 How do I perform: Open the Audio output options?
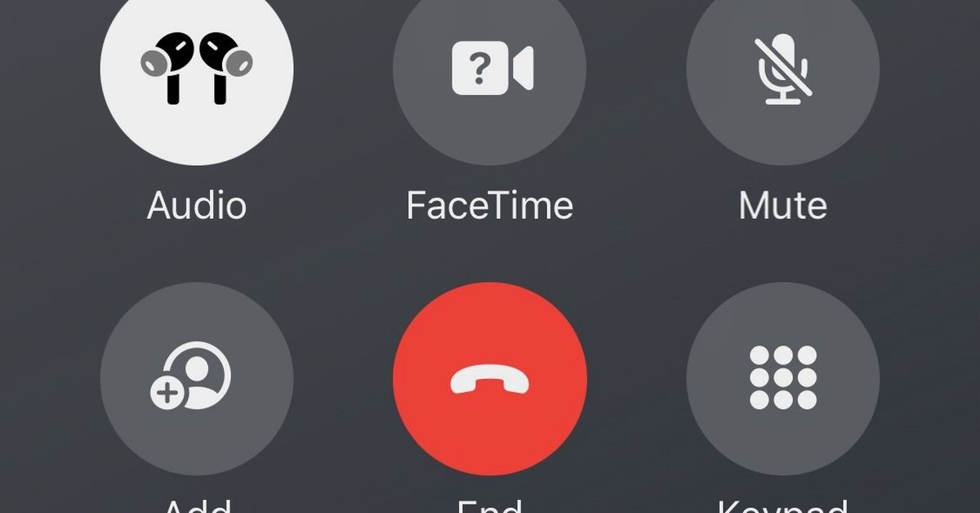point(196,69)
